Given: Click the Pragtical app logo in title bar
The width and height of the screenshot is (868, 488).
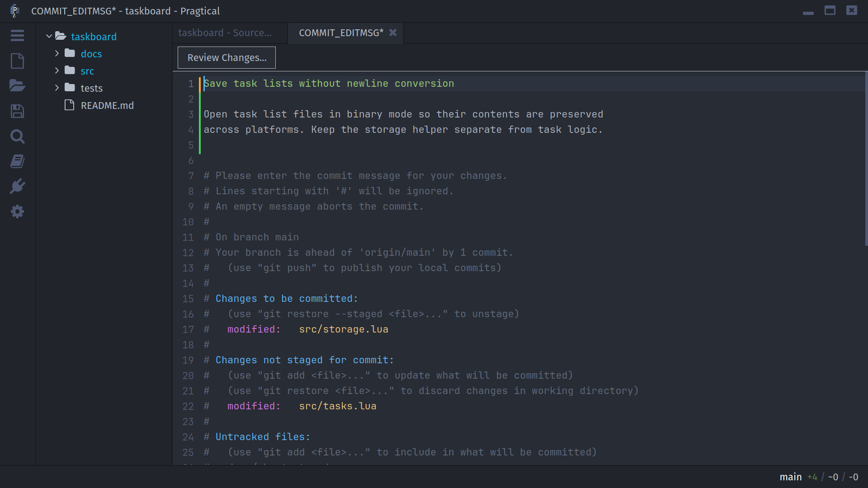Looking at the screenshot, I should 14,11.
